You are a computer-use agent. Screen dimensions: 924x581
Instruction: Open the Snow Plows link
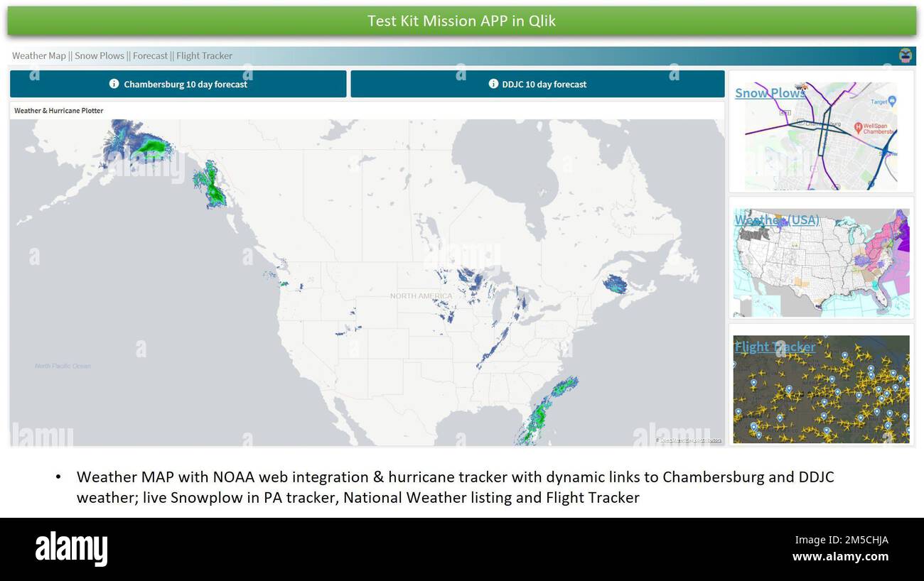(770, 93)
